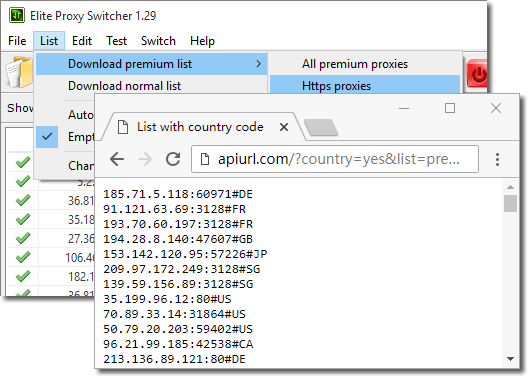The image size is (528, 377).
Task: Click the browser scrollbar up arrow
Action: point(510,187)
